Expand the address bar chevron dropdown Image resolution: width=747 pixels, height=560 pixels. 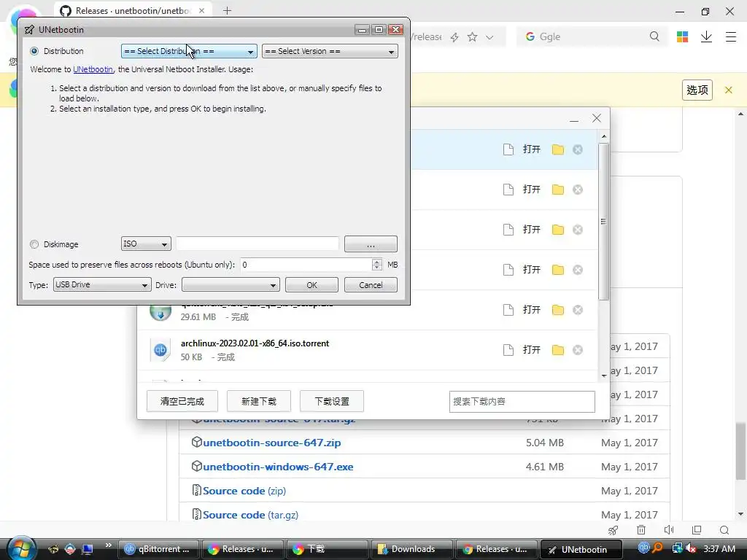pyautogui.click(x=489, y=37)
